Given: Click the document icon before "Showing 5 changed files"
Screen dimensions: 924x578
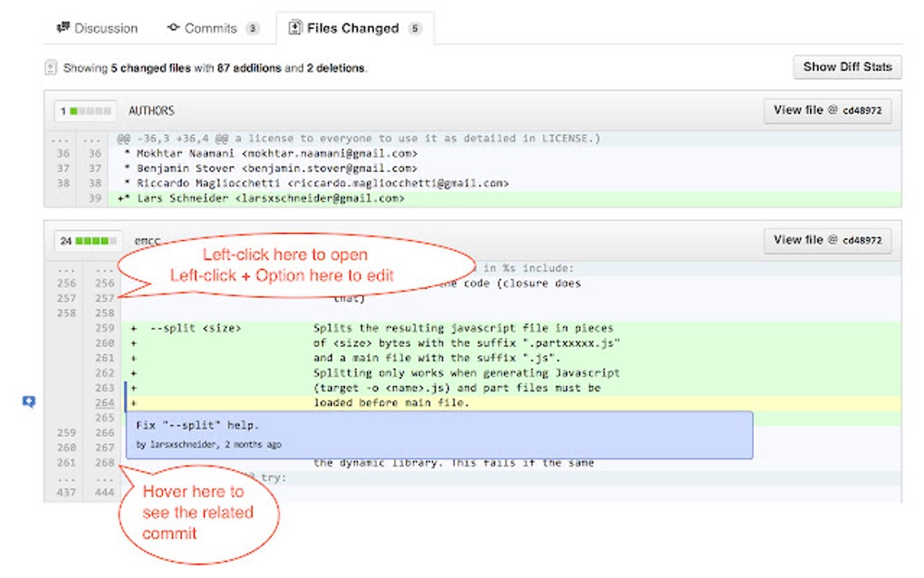Looking at the screenshot, I should point(52,67).
